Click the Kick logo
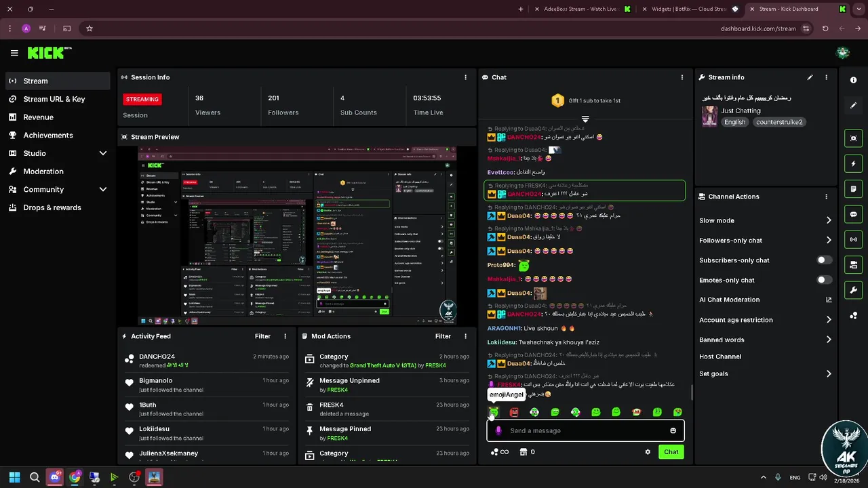Viewport: 868px width, 488px height. pos(50,52)
